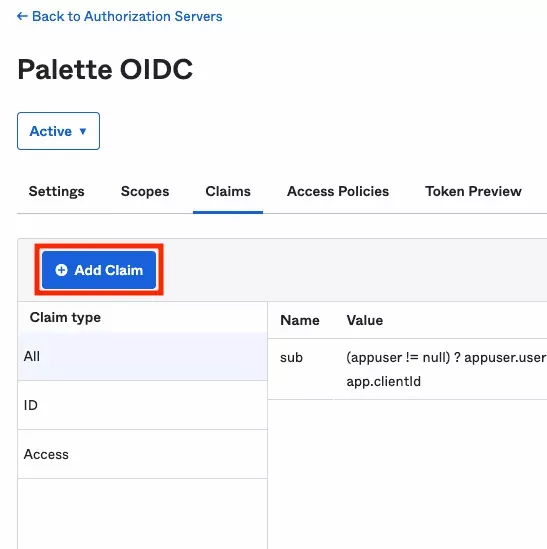
Task: Click the plus icon on Add Claim
Action: pyautogui.click(x=61, y=270)
